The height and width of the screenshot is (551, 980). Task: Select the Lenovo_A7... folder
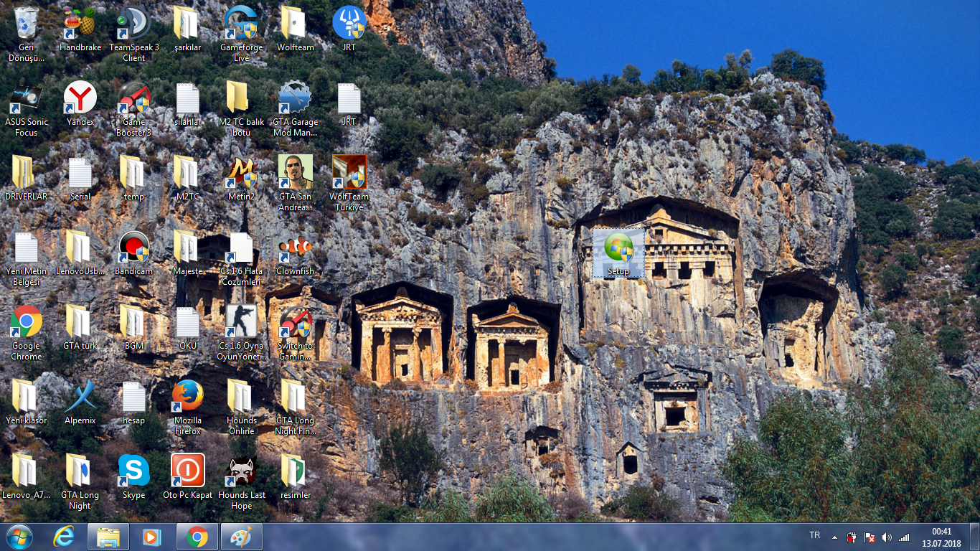click(26, 477)
